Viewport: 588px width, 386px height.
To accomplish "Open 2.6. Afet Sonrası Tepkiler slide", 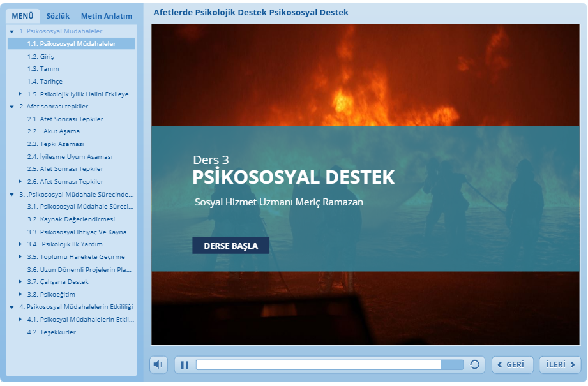I will 65,181.
